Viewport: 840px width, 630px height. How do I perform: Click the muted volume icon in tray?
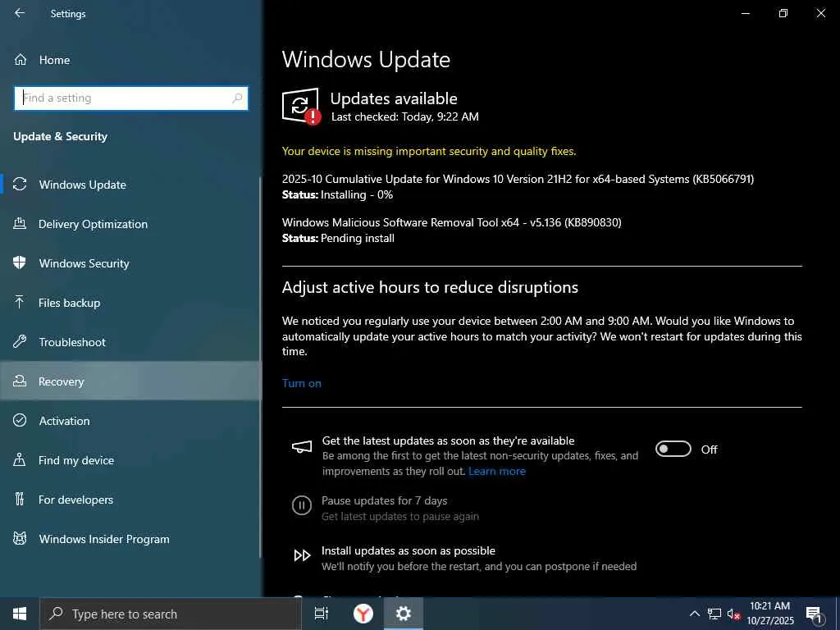pyautogui.click(x=733, y=614)
